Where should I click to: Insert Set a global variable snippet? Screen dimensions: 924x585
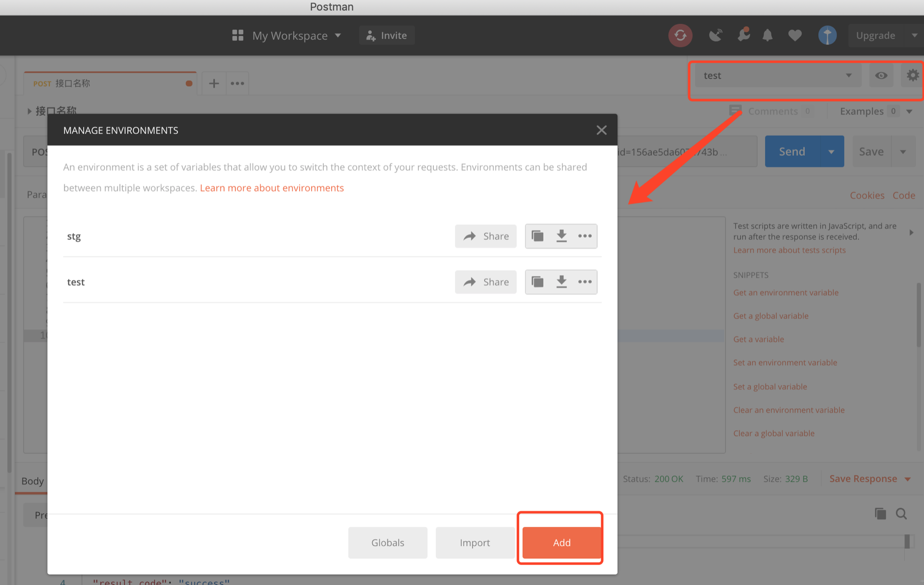(x=770, y=387)
